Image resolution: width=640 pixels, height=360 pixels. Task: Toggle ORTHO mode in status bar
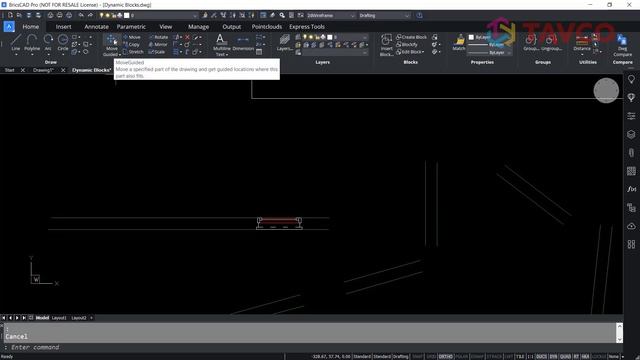point(445,357)
